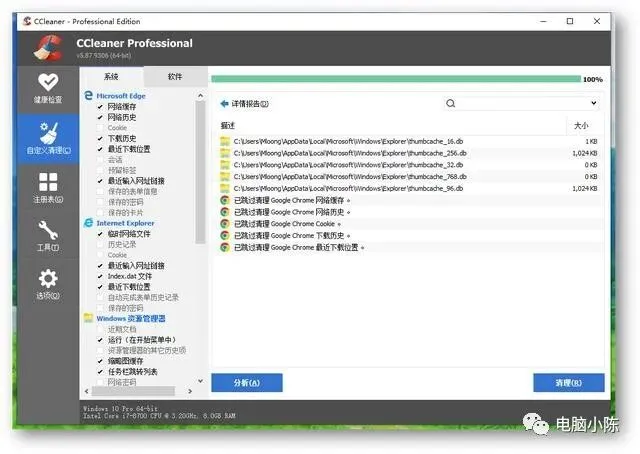Click the 分析 button
The image size is (640, 454).
click(x=247, y=383)
